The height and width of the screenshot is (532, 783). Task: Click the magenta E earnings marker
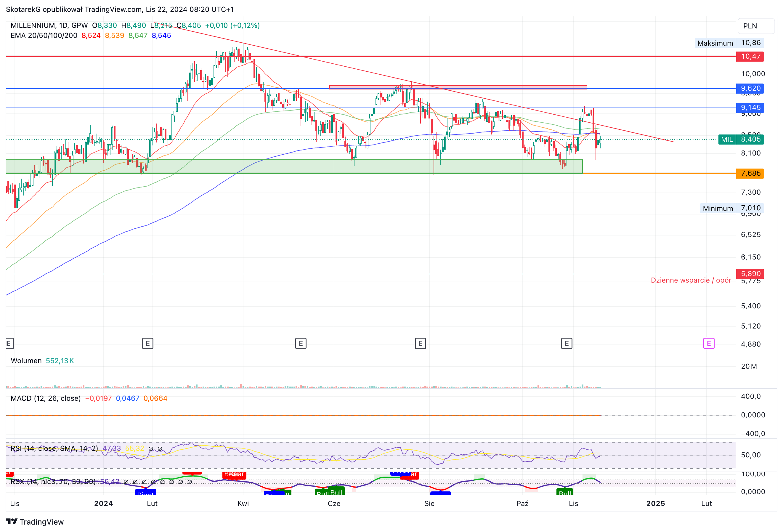pyautogui.click(x=709, y=343)
